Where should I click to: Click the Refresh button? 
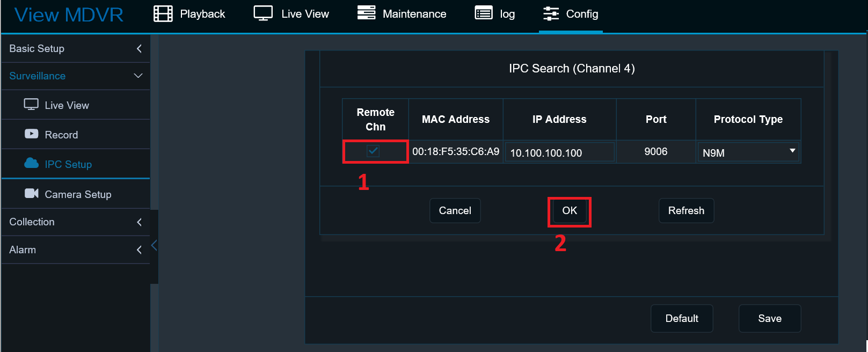click(686, 211)
